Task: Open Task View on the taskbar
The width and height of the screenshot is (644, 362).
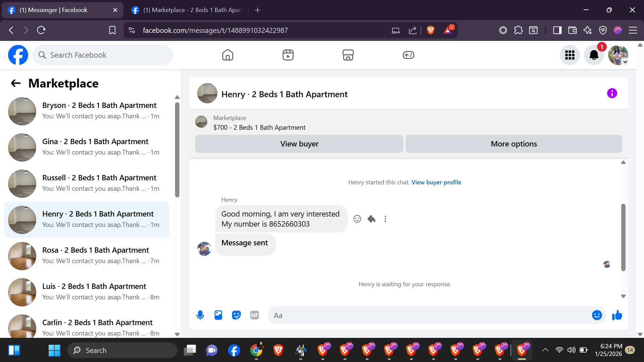Action: (190, 350)
